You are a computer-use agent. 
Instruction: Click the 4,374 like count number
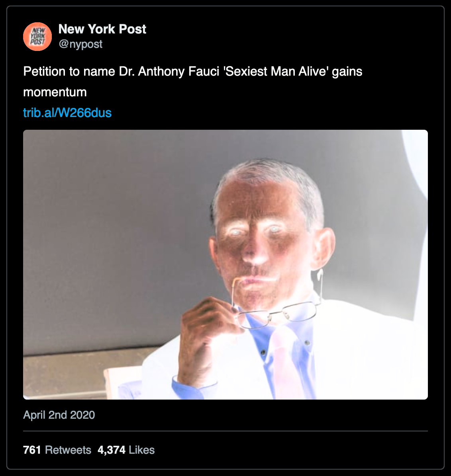(x=112, y=450)
